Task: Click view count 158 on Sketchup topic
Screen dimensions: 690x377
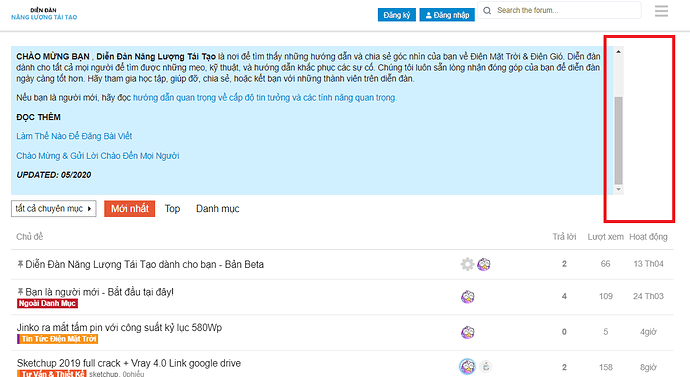Action: point(606,367)
